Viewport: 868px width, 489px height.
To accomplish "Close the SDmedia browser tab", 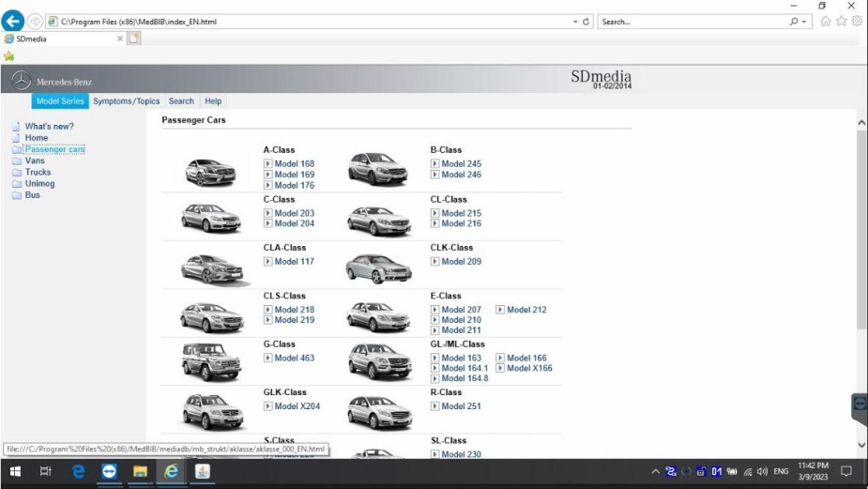I will 119,38.
